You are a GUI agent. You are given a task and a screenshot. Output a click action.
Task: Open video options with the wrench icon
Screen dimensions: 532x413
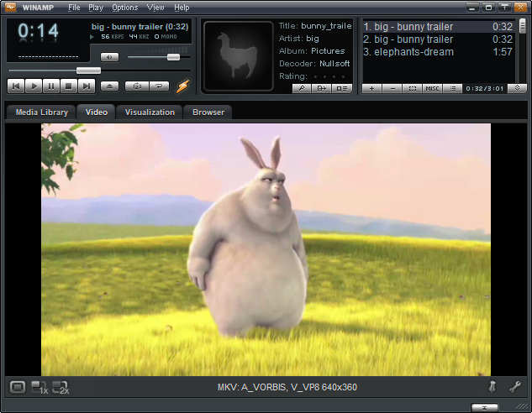coord(514,387)
